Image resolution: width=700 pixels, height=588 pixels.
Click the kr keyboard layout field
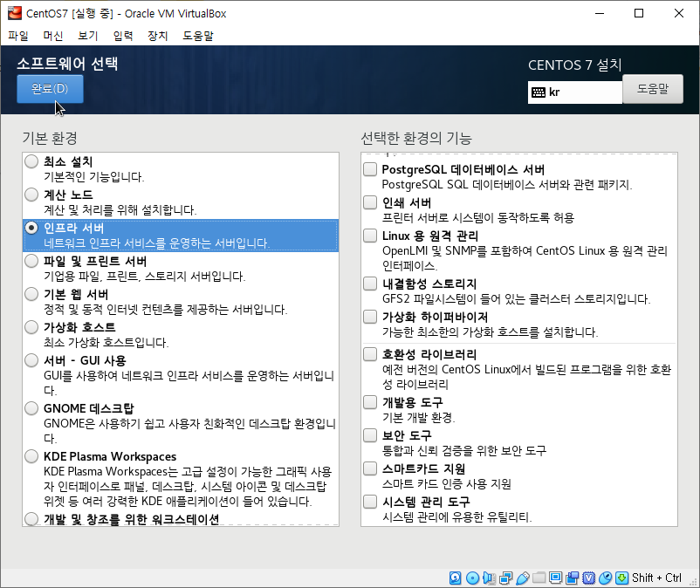coord(575,92)
